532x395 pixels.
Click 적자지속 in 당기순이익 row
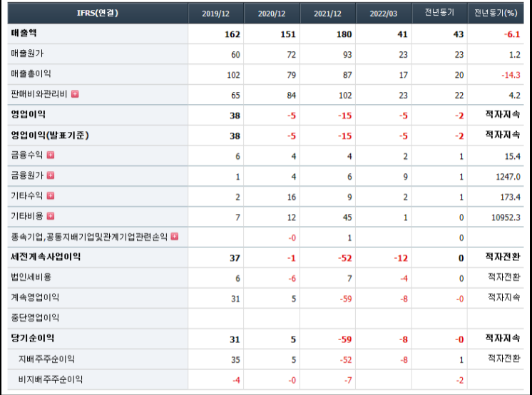pyautogui.click(x=503, y=339)
